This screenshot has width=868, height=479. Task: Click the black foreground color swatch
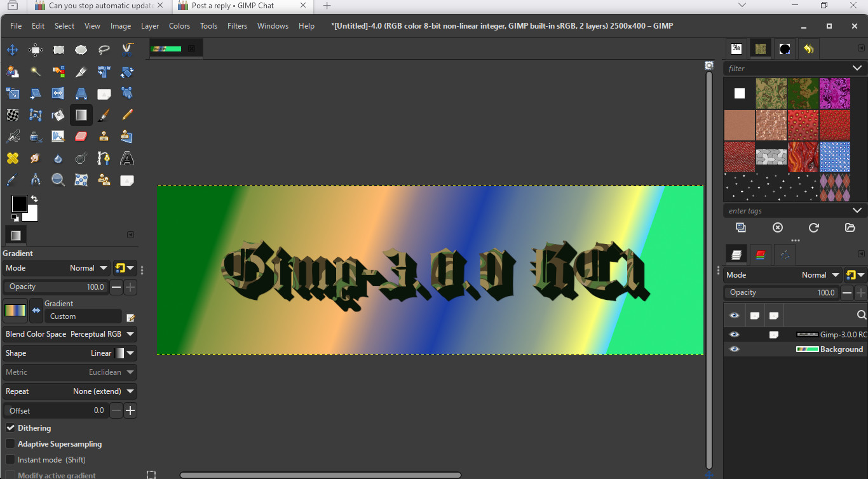tap(18, 203)
